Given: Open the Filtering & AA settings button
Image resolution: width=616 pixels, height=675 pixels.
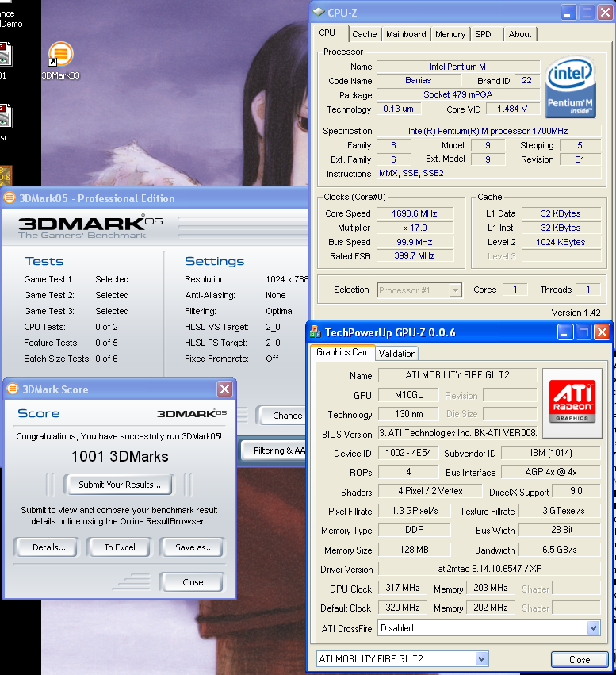Looking at the screenshot, I should (x=274, y=451).
